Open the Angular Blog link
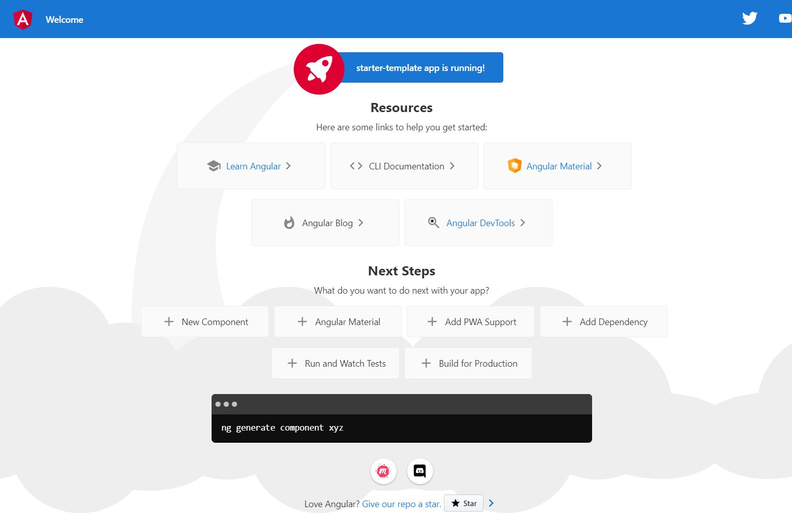Viewport: 792px width, 532px height. coord(327,223)
